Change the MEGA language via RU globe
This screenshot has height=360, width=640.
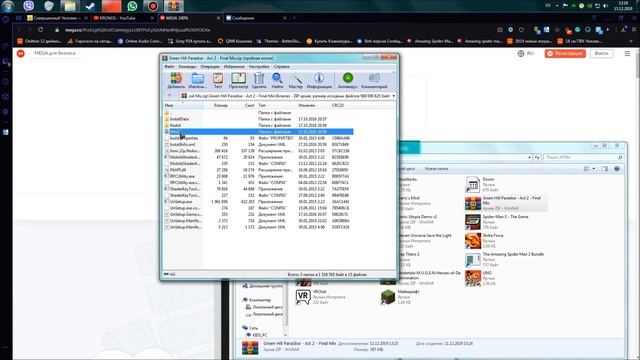525,53
